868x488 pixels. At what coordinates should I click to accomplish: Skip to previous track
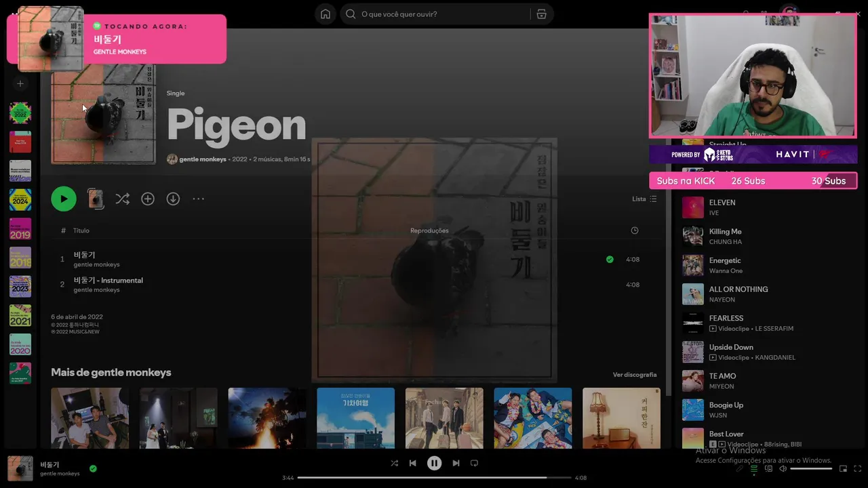(x=412, y=463)
